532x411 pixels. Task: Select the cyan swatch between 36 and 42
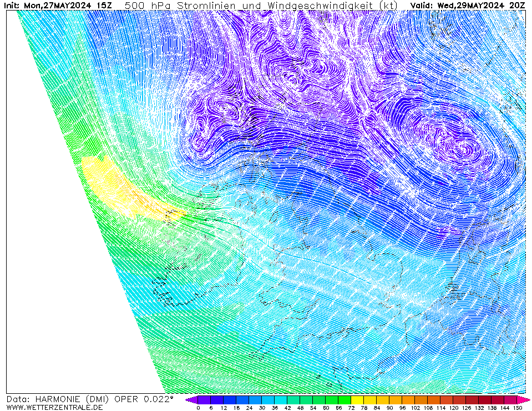point(281,400)
